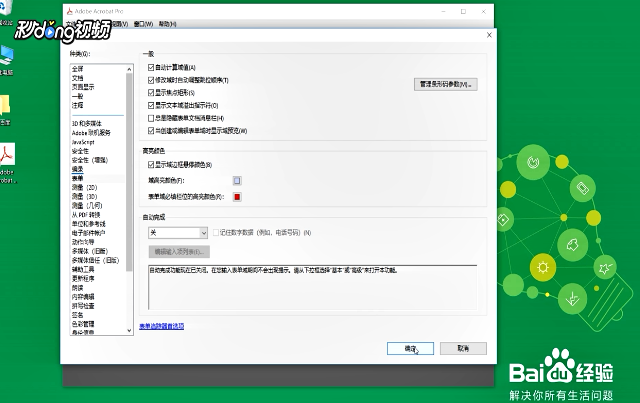
Task: Select 注释 in category list
Action: pos(78,105)
